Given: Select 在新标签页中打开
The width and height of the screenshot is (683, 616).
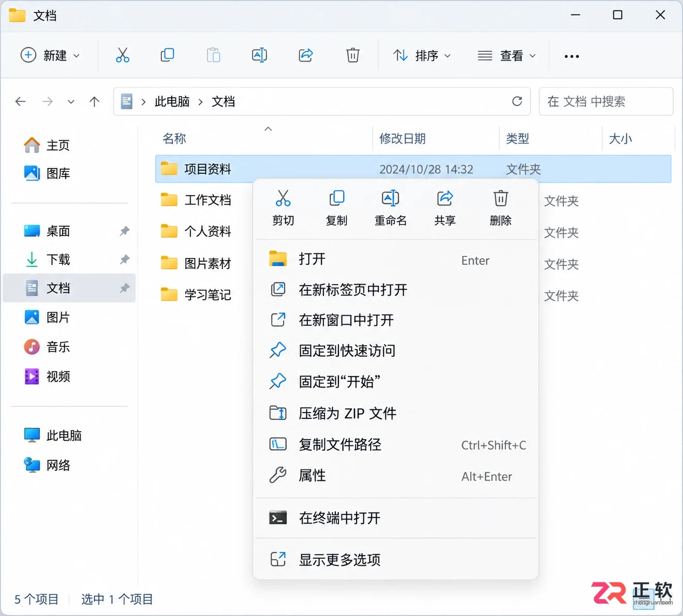Looking at the screenshot, I should (396, 290).
